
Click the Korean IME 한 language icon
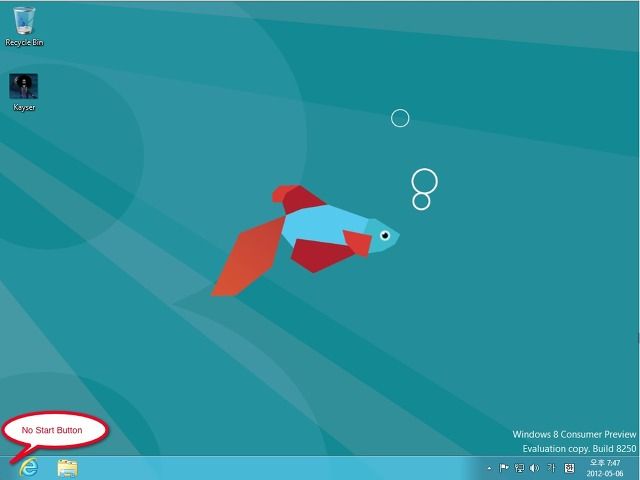point(569,468)
